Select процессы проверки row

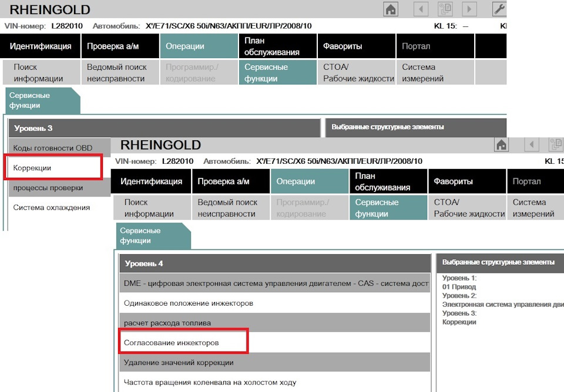tap(59, 188)
